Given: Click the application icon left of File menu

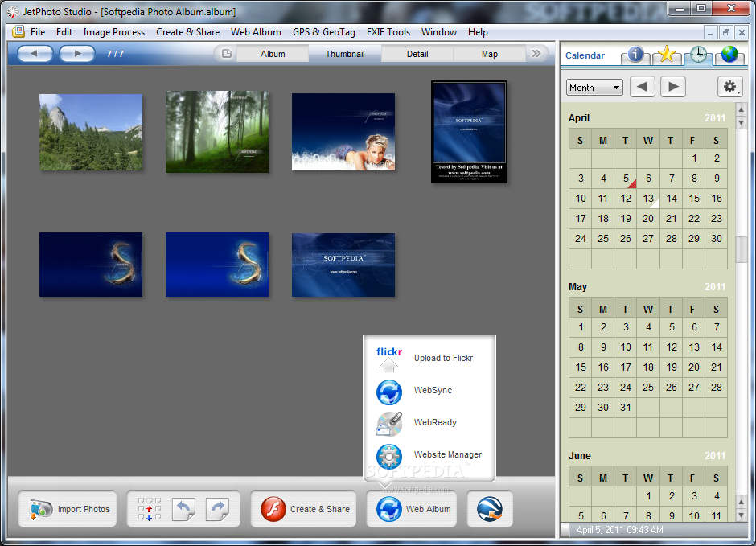Looking at the screenshot, I should pyautogui.click(x=18, y=32).
